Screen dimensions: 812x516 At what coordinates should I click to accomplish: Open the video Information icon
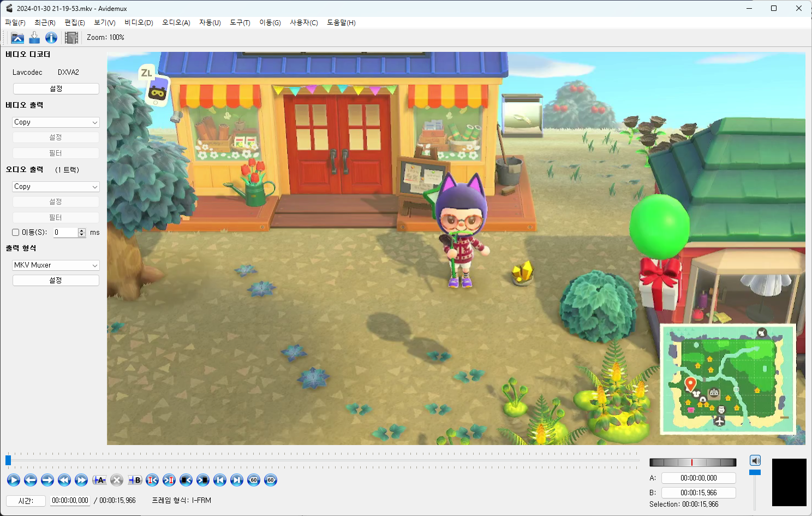51,38
